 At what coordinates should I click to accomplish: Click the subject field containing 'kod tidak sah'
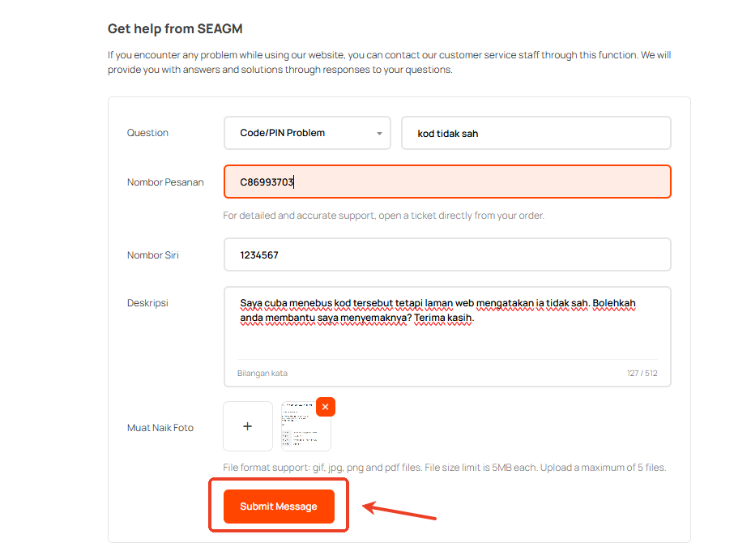[x=536, y=133]
